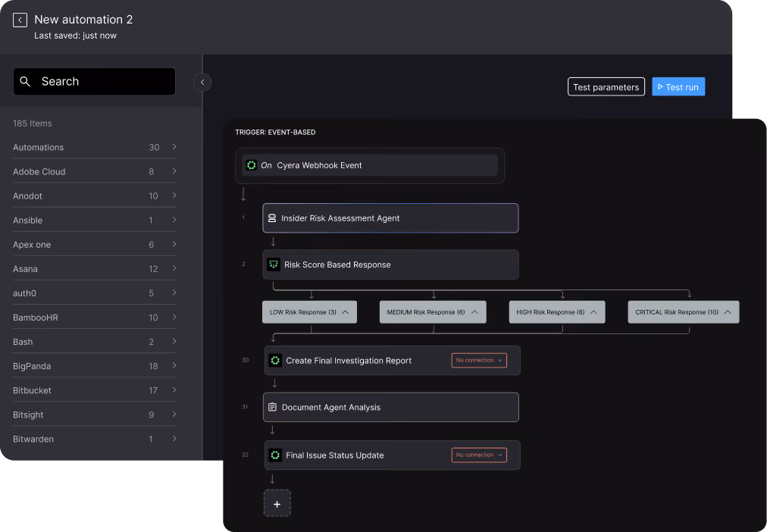The height and width of the screenshot is (532, 767).
Task: Start a Test run
Action: (x=678, y=87)
